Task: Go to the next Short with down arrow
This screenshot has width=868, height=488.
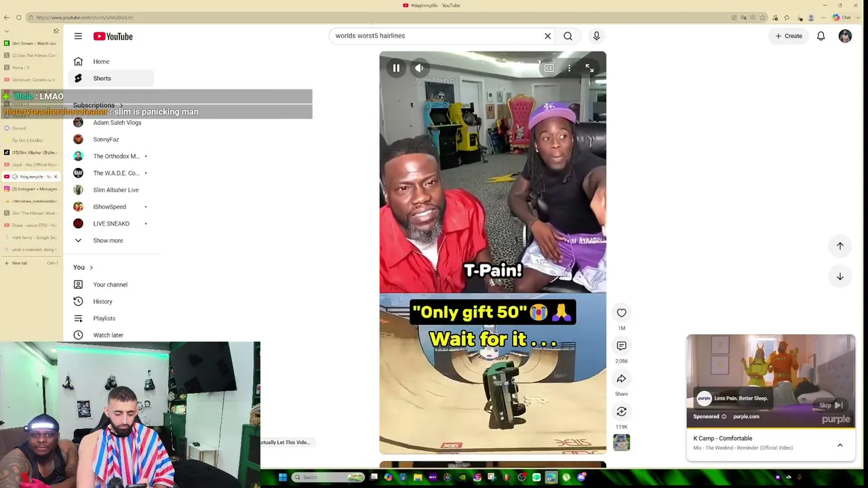Action: tap(840, 277)
